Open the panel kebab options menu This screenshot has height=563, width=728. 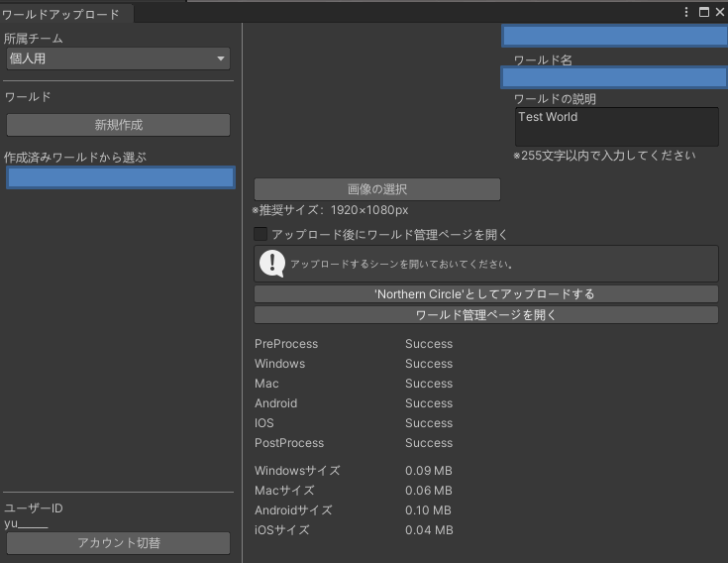686,12
